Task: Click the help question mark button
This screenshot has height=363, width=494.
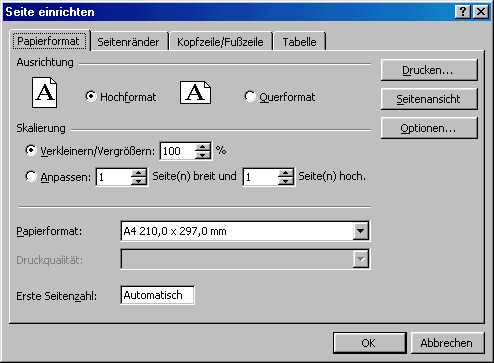Action: (x=463, y=12)
